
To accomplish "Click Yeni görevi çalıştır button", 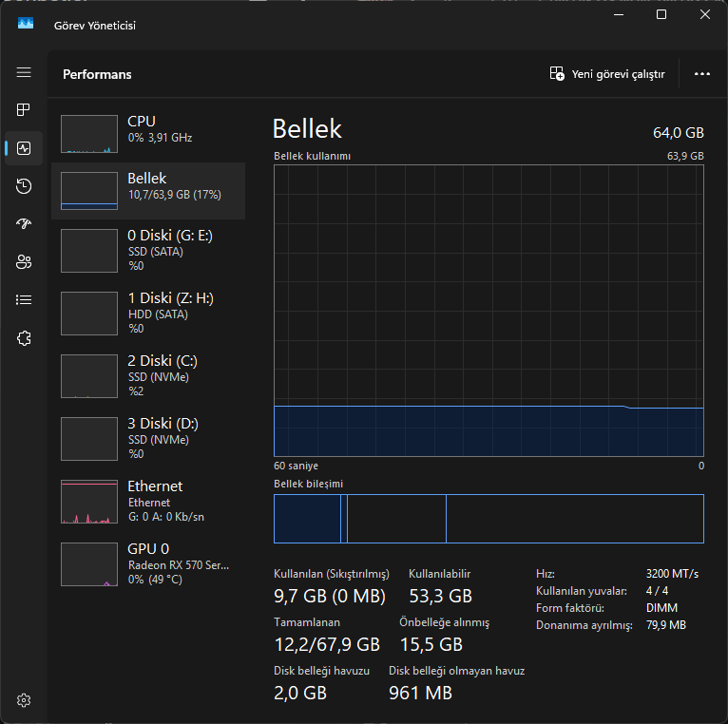I will 607,74.
